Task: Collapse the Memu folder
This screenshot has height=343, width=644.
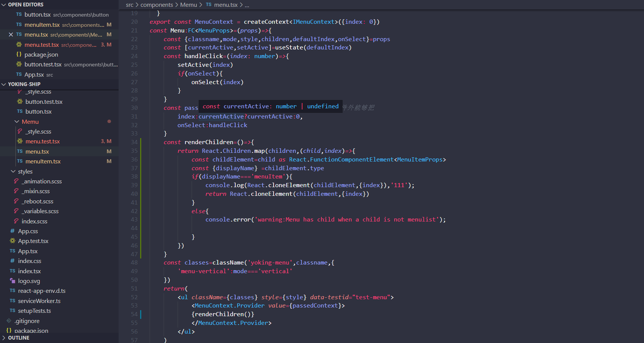Action: click(17, 122)
